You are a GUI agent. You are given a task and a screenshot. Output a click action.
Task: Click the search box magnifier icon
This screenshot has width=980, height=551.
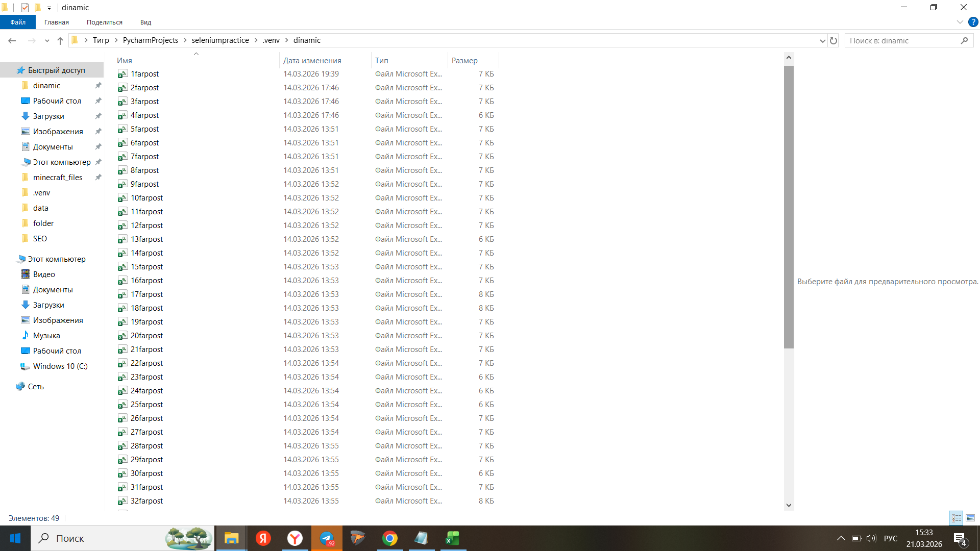click(x=964, y=40)
